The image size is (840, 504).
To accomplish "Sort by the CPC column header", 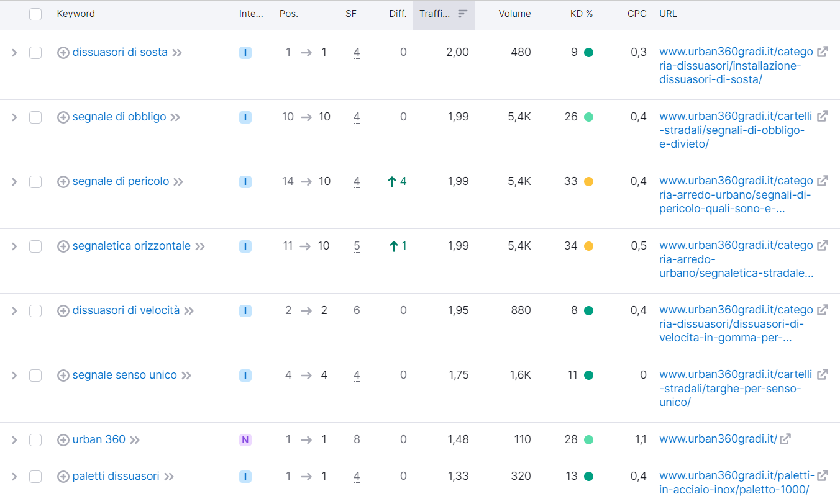I will coord(637,14).
